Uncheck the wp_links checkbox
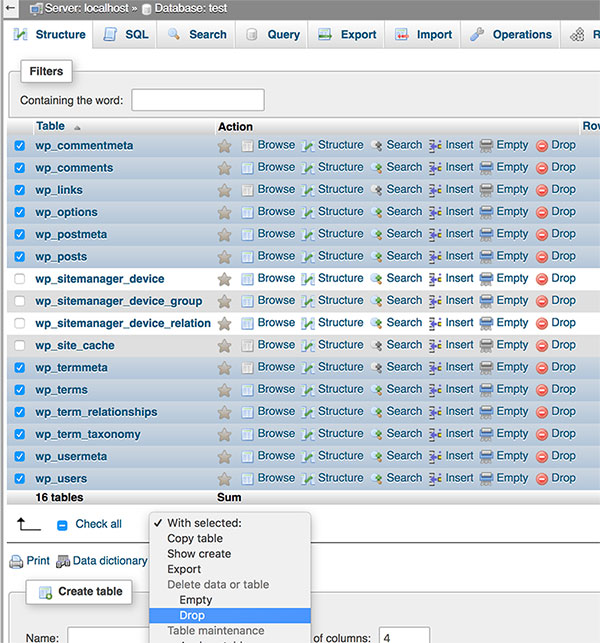This screenshot has width=600, height=643. [20, 190]
